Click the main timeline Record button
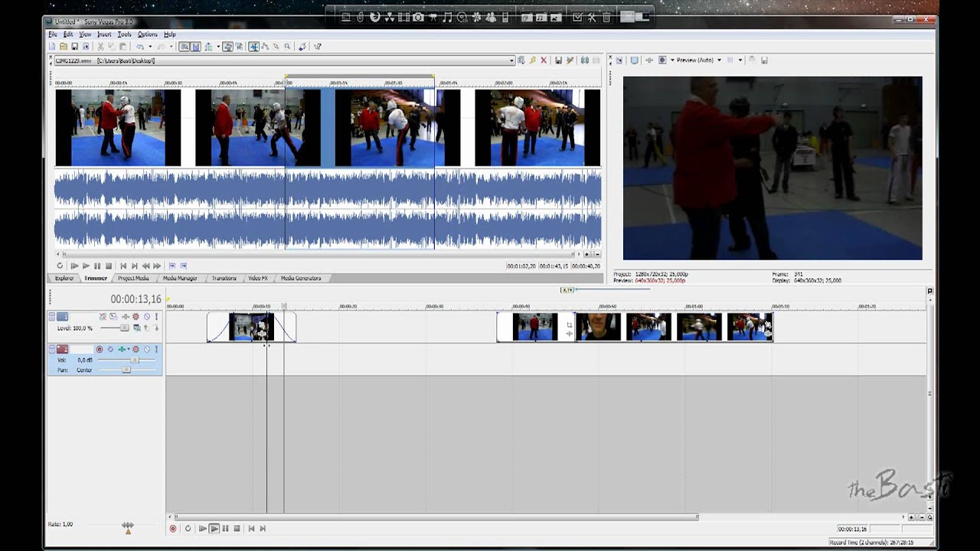Screen dimensions: 980x551 point(173,528)
